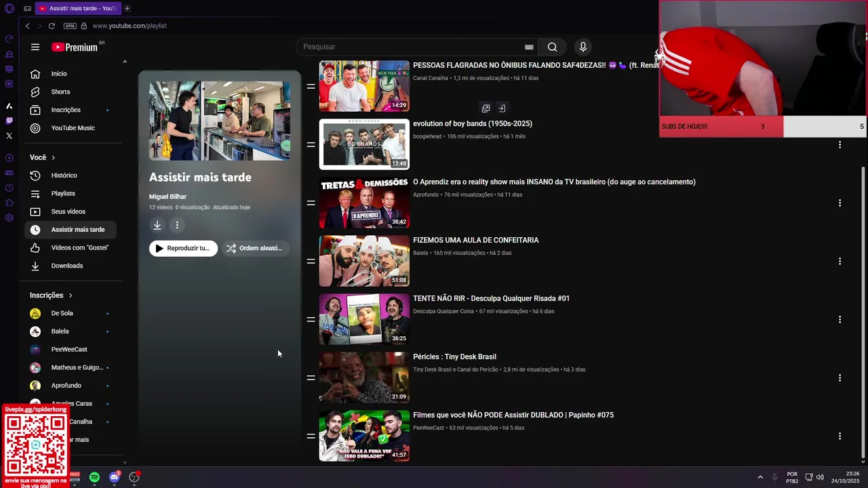Open Twitch panel in Opera sidebar
This screenshot has height=488, width=868.
tap(9, 121)
